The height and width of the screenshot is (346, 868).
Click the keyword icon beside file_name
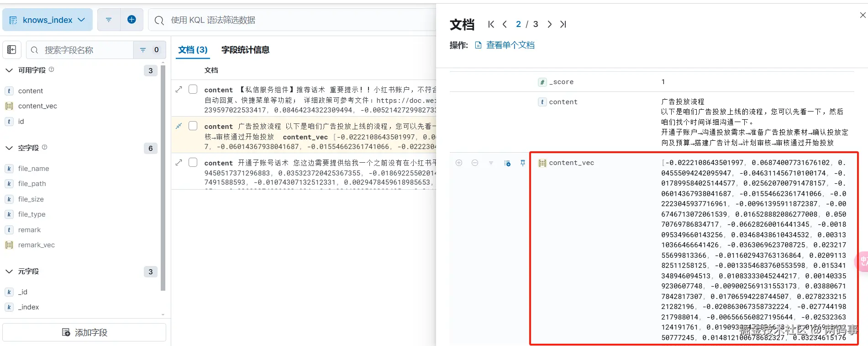9,169
